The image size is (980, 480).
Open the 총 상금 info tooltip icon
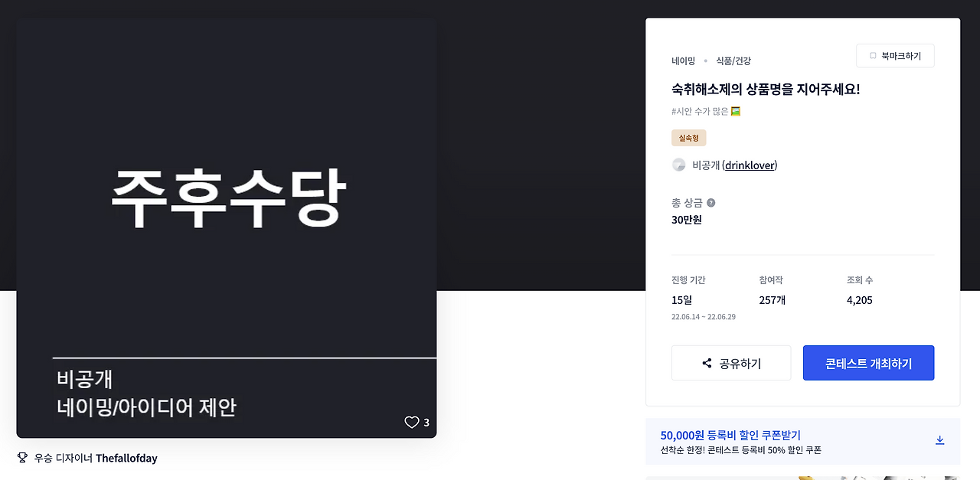(x=710, y=202)
